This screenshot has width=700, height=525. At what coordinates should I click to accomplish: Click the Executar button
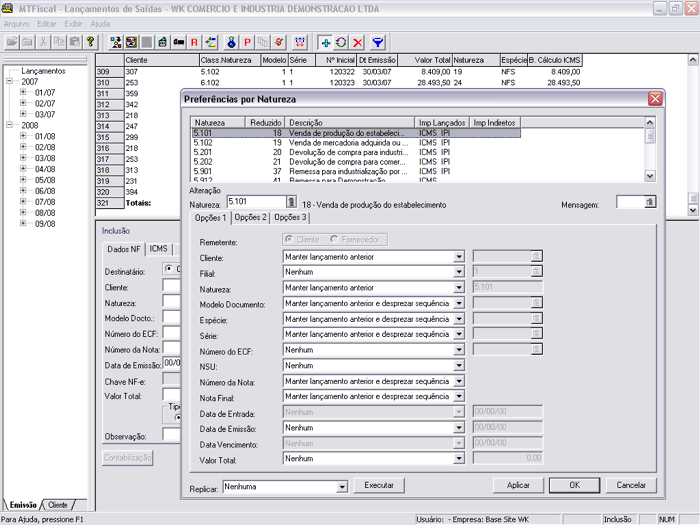(379, 485)
